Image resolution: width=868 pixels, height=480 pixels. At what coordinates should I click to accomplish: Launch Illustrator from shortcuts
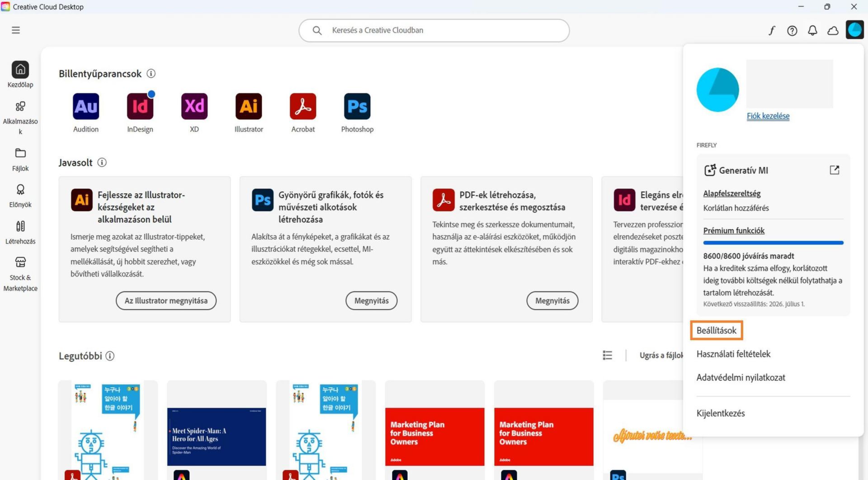tap(249, 106)
